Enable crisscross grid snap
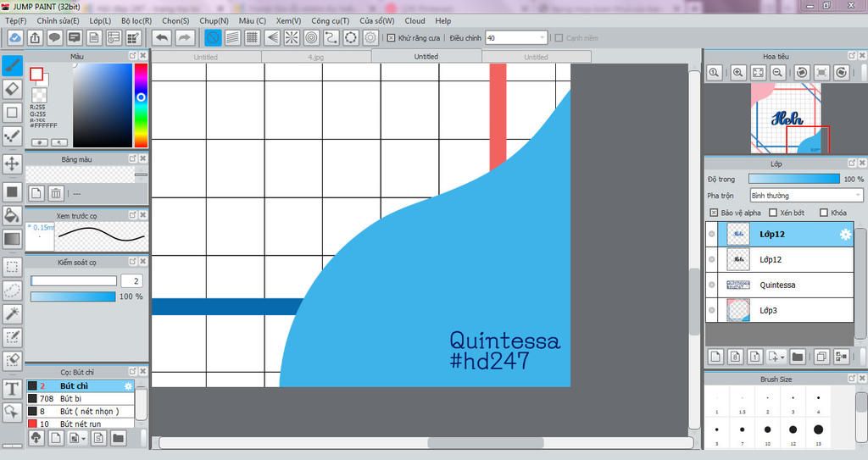The width and height of the screenshot is (868, 460). (253, 37)
